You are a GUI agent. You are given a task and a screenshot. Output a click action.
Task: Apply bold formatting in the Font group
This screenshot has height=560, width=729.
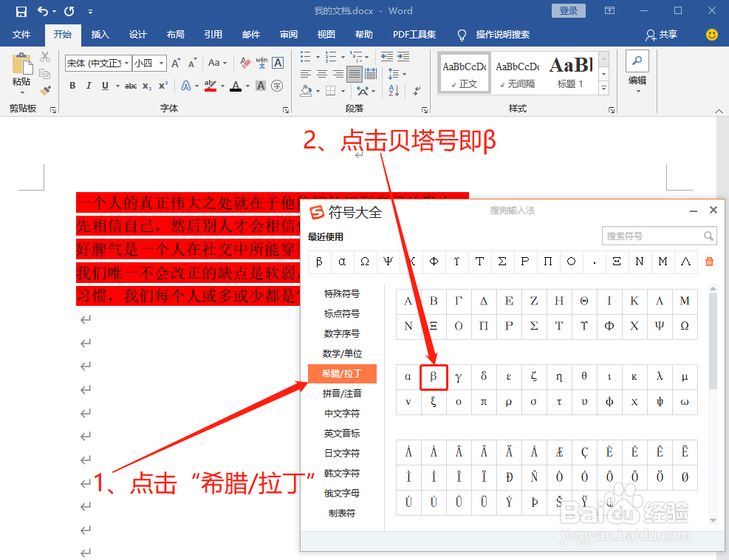(x=72, y=86)
